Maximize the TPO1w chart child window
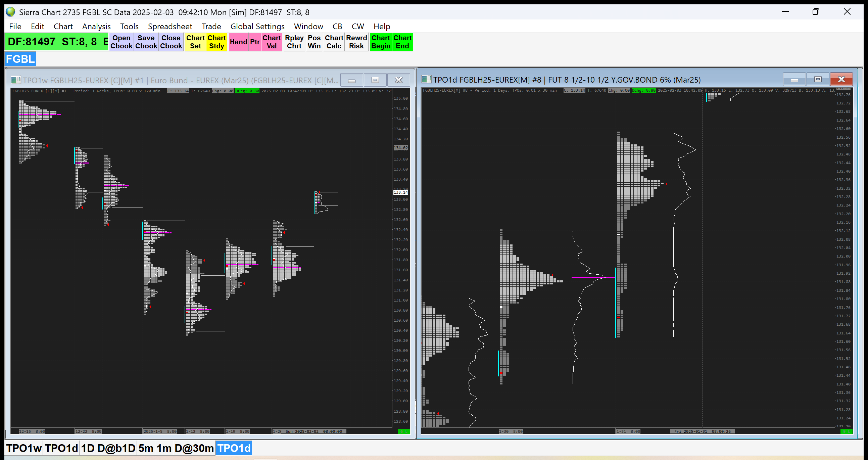This screenshot has height=460, width=868. coord(375,80)
